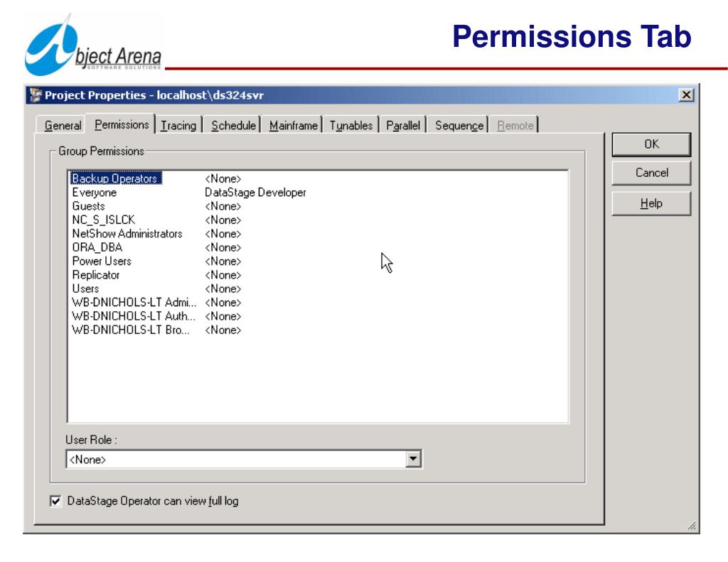Click the dialog resize grip corner
The width and height of the screenshot is (728, 562).
click(692, 526)
